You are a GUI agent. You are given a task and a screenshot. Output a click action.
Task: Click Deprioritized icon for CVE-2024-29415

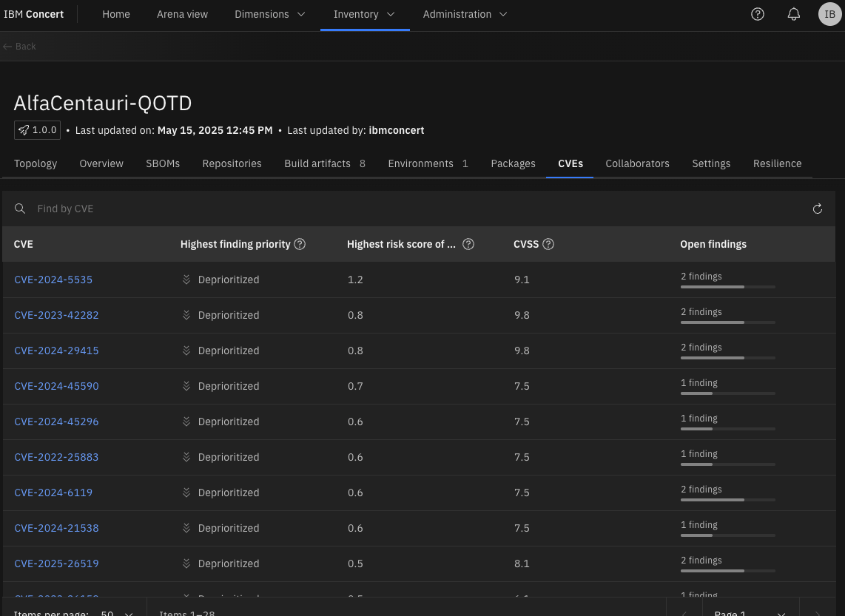[186, 351]
